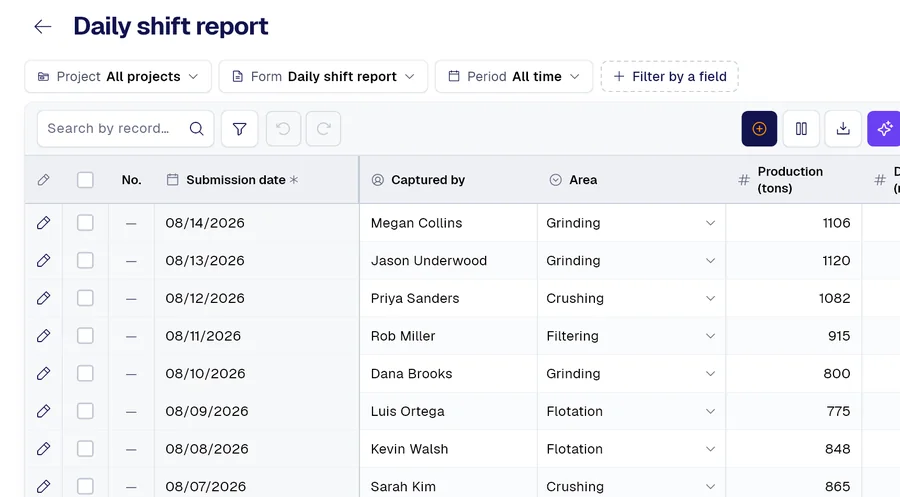Click the redo arrow button
Screen dimensions: 900x497
(323, 129)
